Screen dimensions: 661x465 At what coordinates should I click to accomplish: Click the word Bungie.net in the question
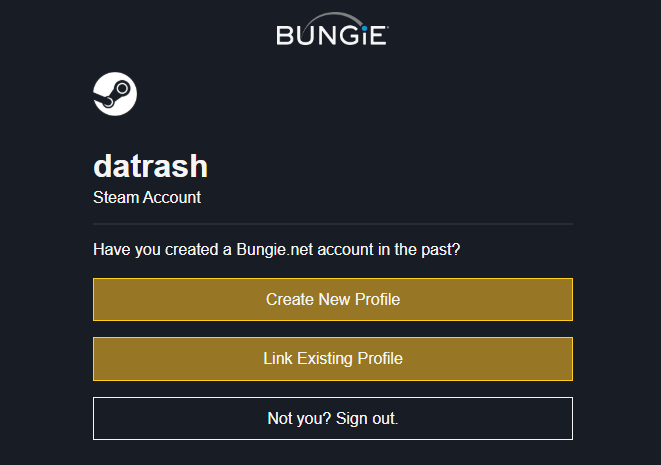coord(274,250)
